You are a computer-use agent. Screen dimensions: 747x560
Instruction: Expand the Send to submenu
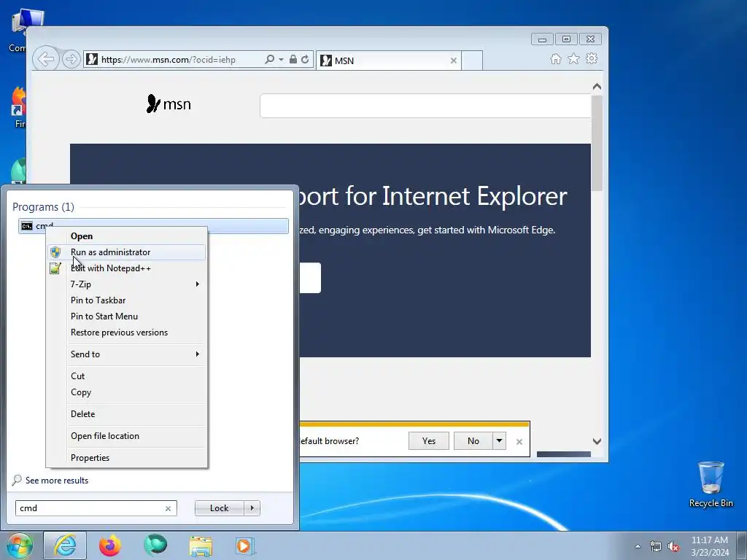126,354
